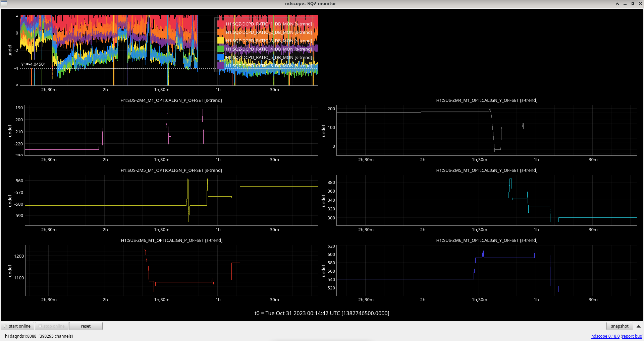Take a snapshot of the plots
This screenshot has width=644, height=341.
tap(620, 326)
